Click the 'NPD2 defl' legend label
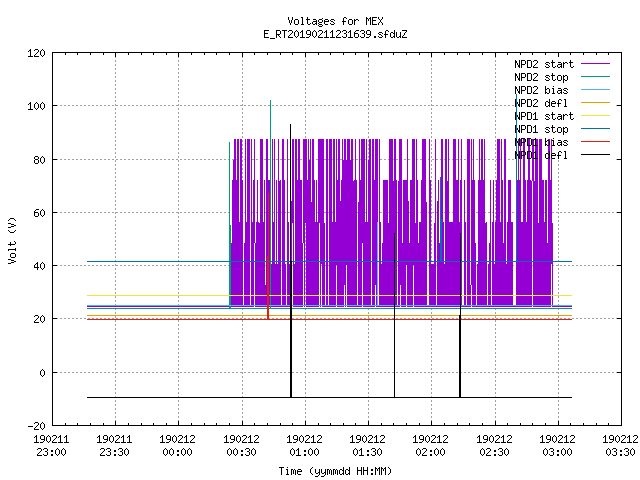This screenshot has width=640, height=480. [541, 103]
